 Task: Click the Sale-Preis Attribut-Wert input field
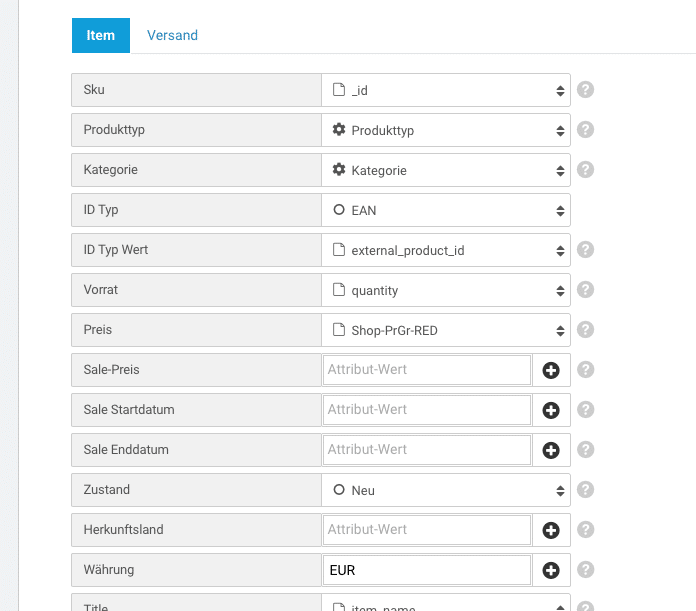(x=427, y=370)
